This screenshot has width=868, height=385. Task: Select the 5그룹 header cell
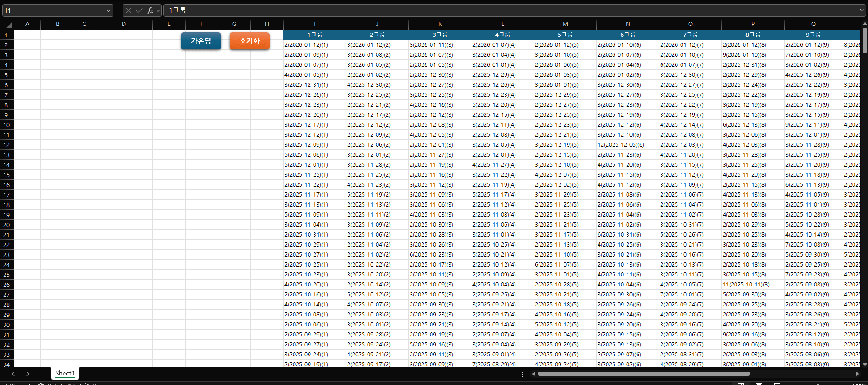point(565,35)
